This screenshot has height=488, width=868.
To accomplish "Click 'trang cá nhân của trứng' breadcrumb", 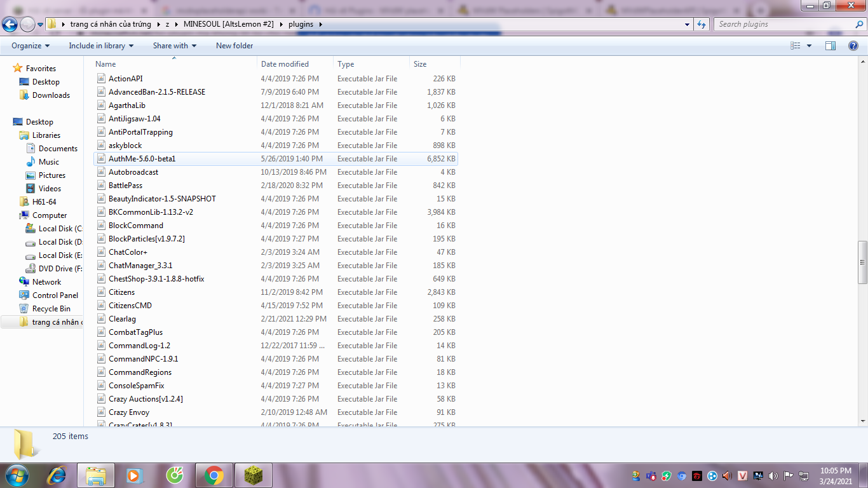I will [x=111, y=24].
